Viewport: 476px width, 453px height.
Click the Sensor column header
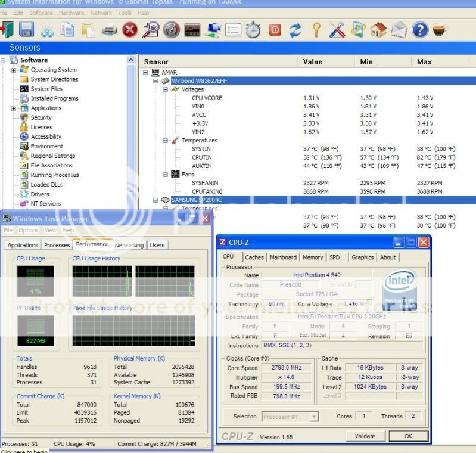point(219,61)
